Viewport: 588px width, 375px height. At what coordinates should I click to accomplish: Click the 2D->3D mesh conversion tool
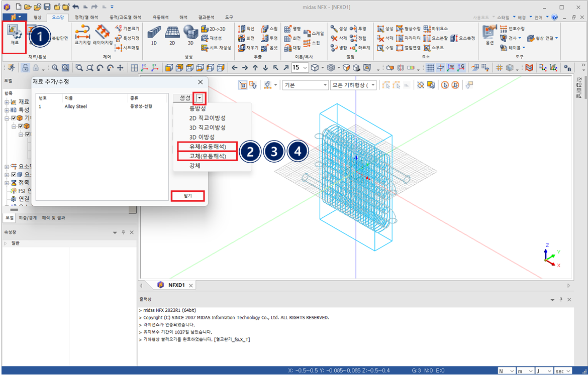[214, 29]
